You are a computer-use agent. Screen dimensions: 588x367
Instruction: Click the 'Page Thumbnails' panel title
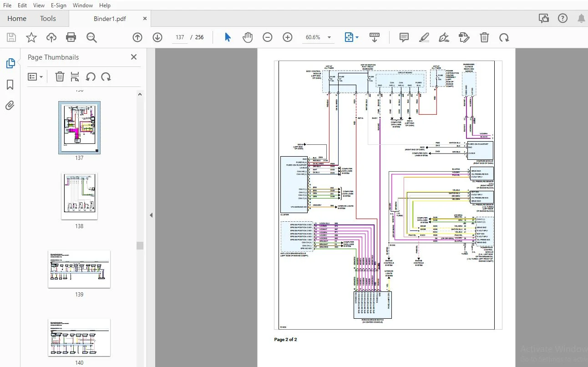(53, 57)
